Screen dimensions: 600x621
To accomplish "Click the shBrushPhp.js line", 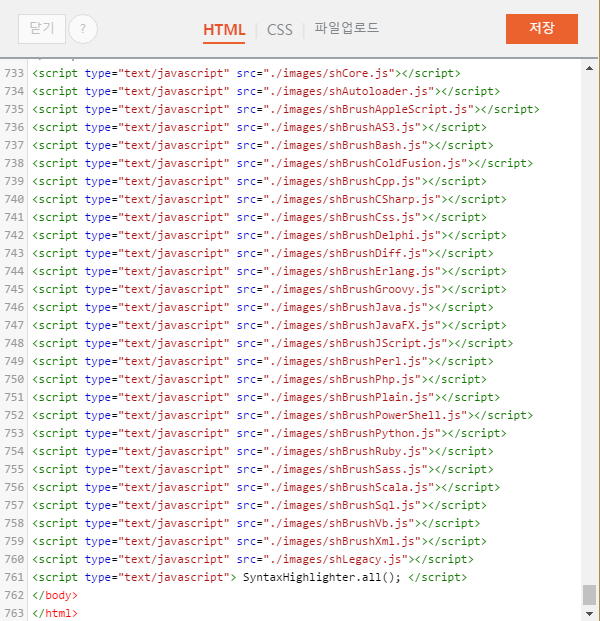I will (259, 379).
